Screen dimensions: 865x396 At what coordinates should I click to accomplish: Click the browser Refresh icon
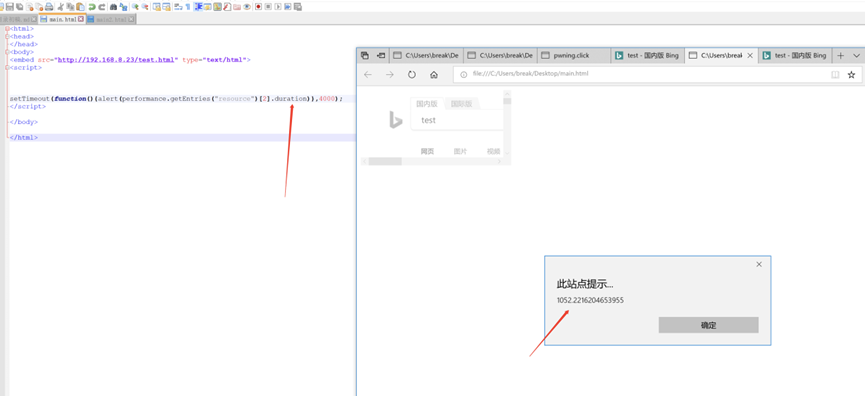click(x=412, y=74)
